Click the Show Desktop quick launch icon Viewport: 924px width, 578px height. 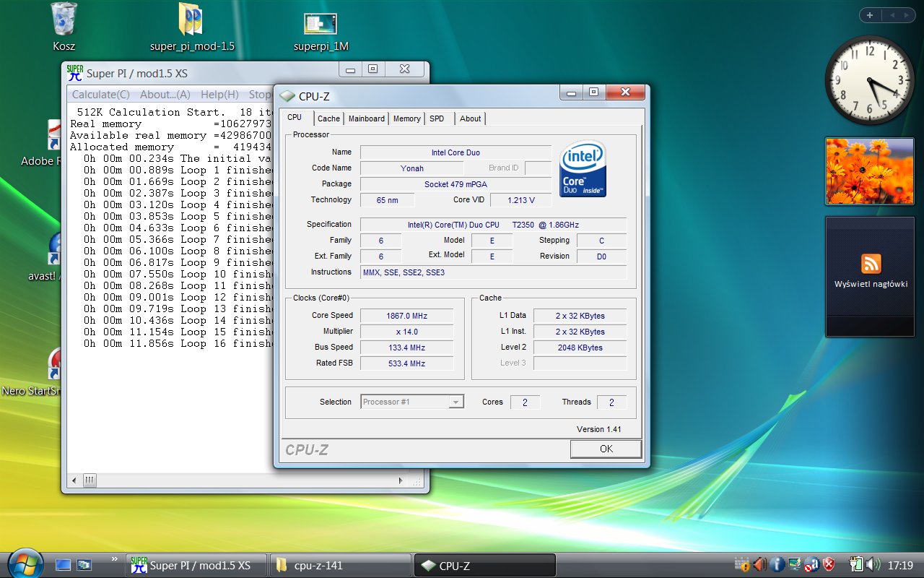(64, 565)
